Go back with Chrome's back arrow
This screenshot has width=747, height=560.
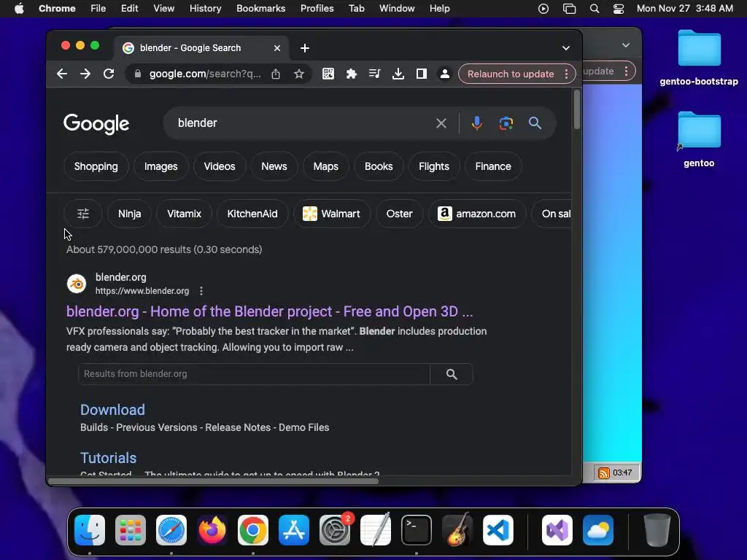click(x=62, y=74)
